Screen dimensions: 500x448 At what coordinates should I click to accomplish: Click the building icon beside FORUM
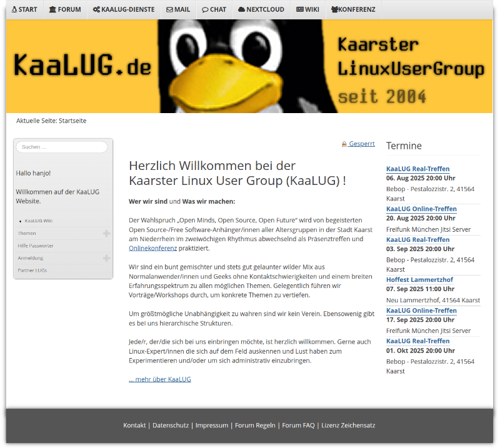(x=52, y=9)
